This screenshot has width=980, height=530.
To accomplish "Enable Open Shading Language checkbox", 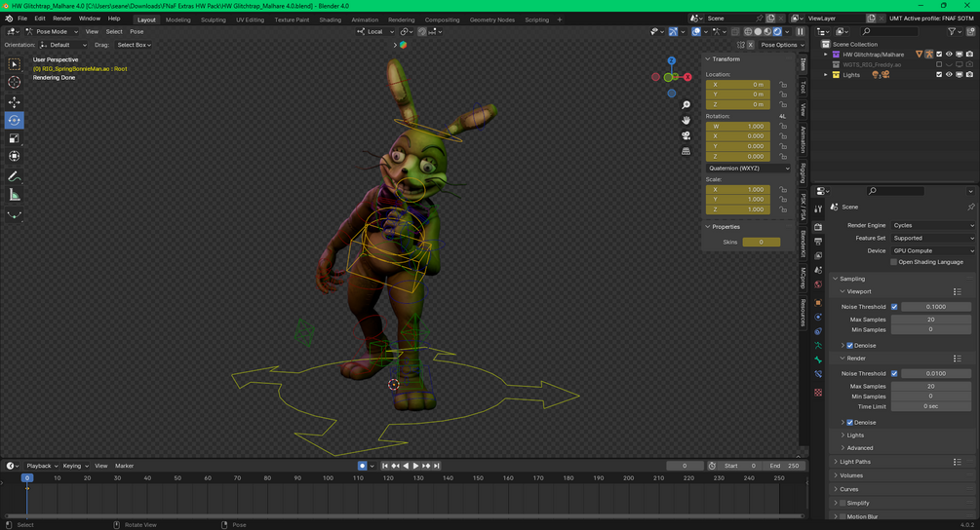I will coord(894,262).
